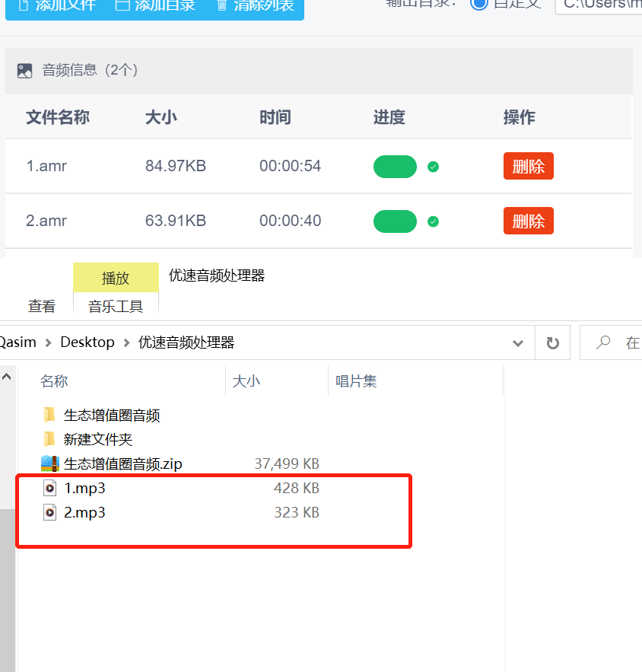Click the green checkmark on 1.amr row

tap(432, 166)
